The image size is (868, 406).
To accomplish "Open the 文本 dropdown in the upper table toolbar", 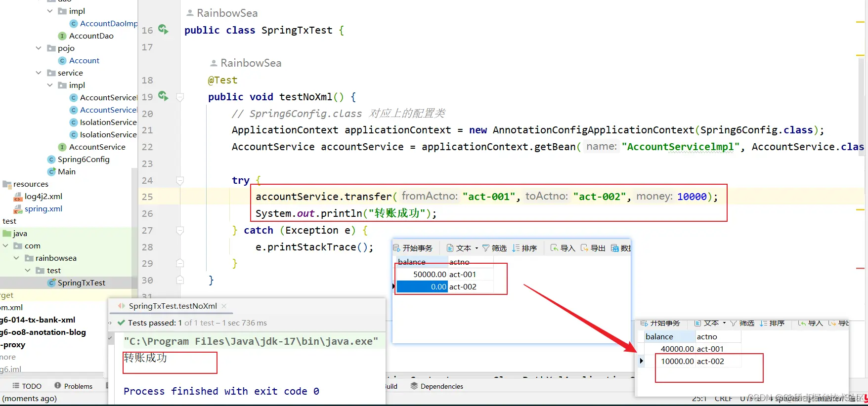I will 463,248.
